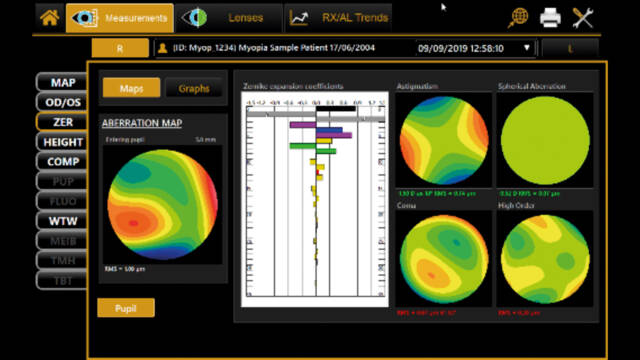The height and width of the screenshot is (360, 640).
Task: Click the Lenses eye icon
Action: (x=195, y=18)
